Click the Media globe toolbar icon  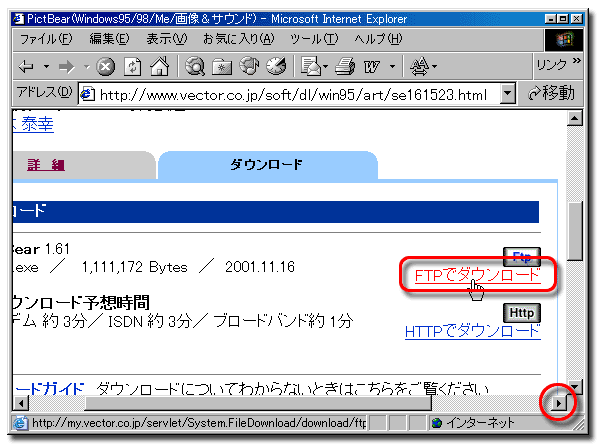click(x=249, y=66)
